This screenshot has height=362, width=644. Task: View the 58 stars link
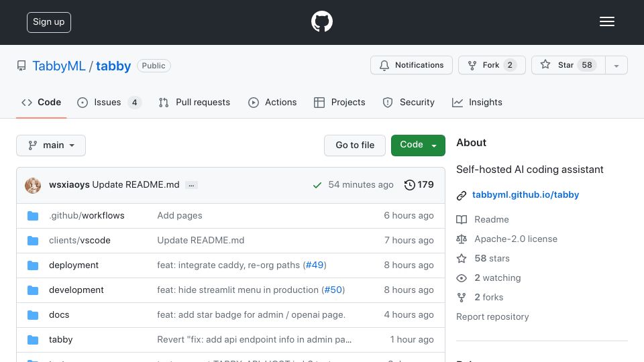point(492,258)
